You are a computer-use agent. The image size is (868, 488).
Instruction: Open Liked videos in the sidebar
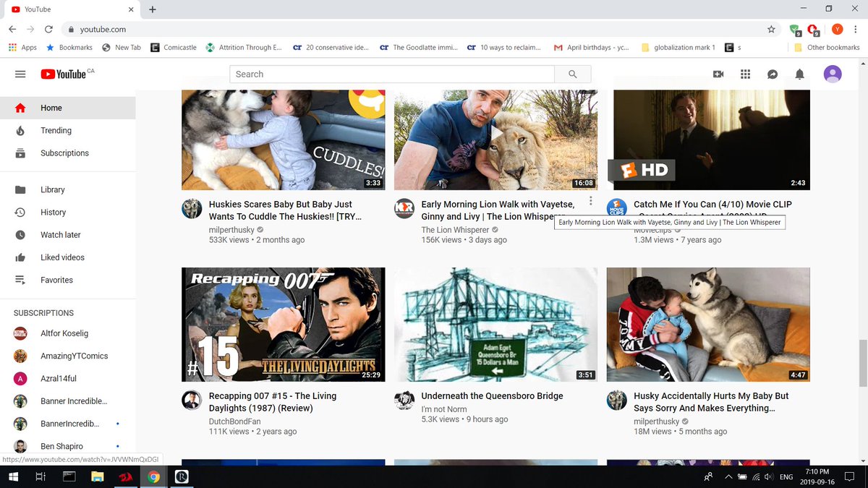67,257
